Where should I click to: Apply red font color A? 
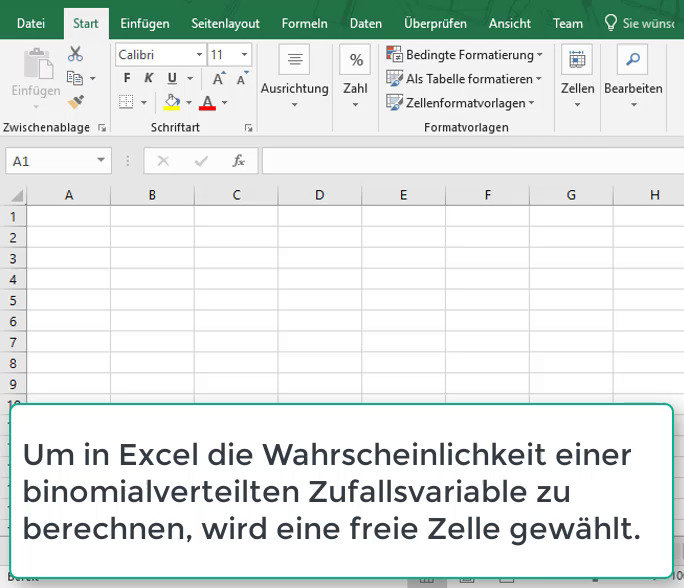207,103
